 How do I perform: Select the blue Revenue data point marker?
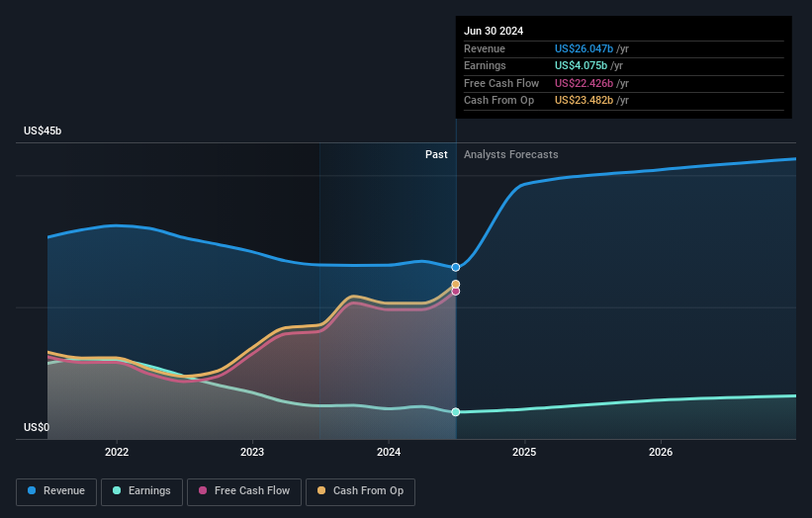[x=456, y=268]
